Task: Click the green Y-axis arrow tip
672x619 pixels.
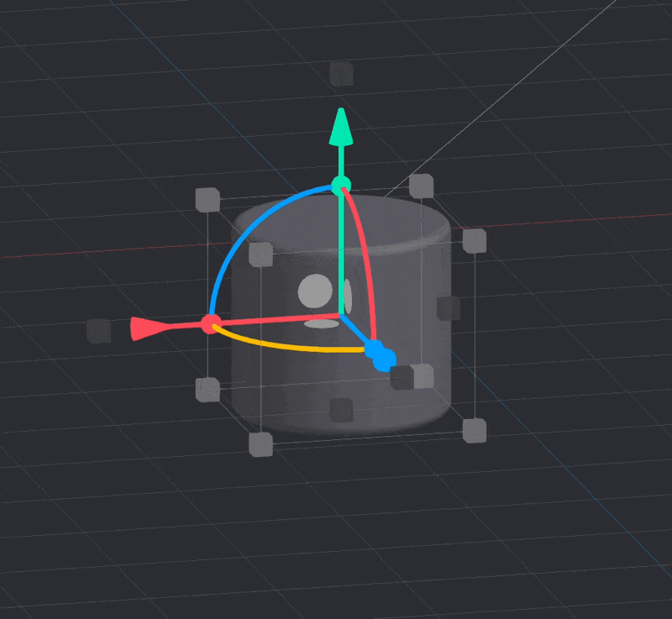Action: pos(340,126)
